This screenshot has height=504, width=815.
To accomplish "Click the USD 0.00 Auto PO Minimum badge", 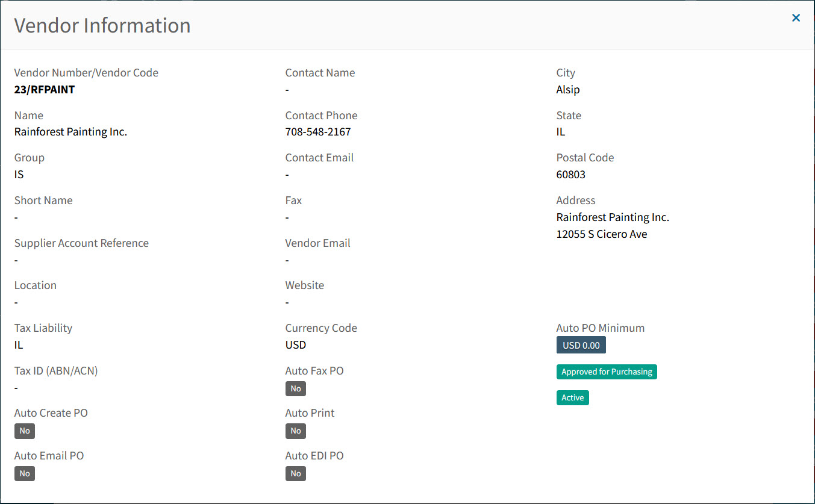I will (581, 346).
